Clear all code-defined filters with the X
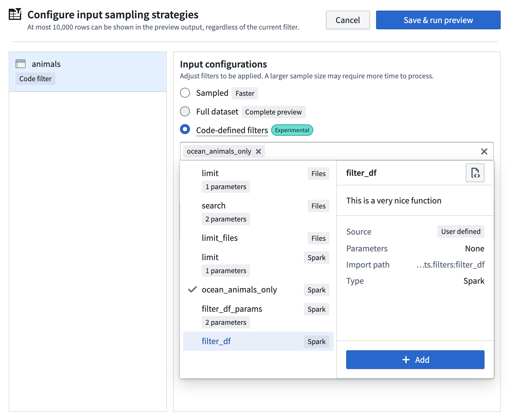 (484, 152)
